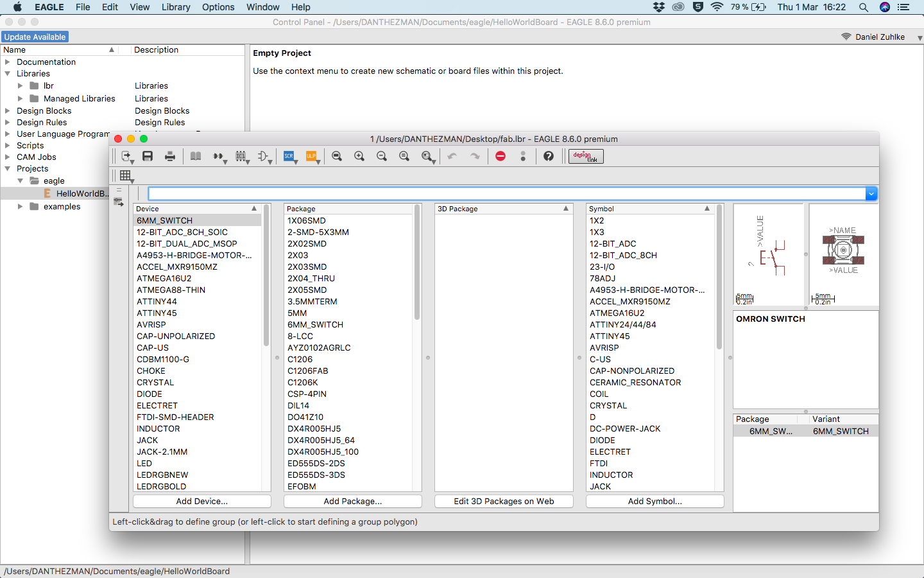
Task: Expand the Documentation tree item
Action: (x=7, y=62)
